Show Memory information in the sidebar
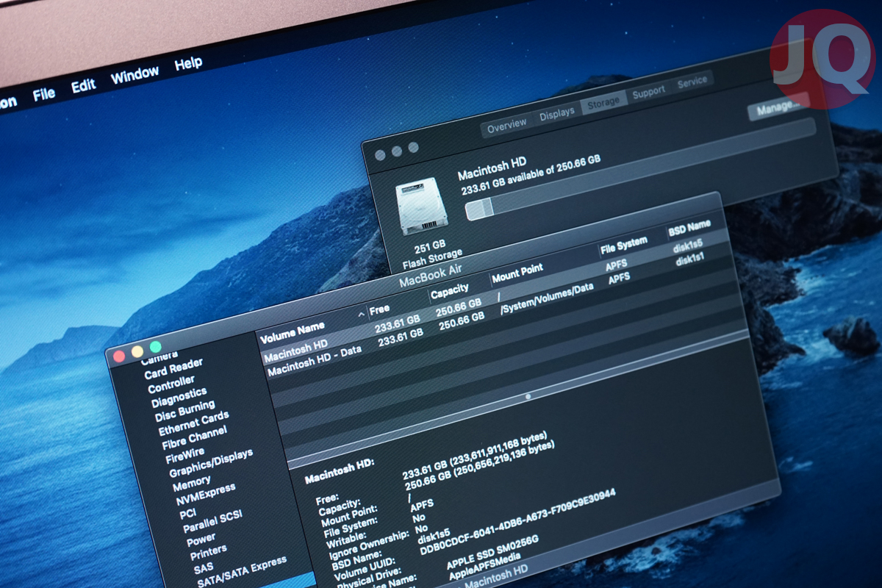The height and width of the screenshot is (588, 882). tap(191, 484)
